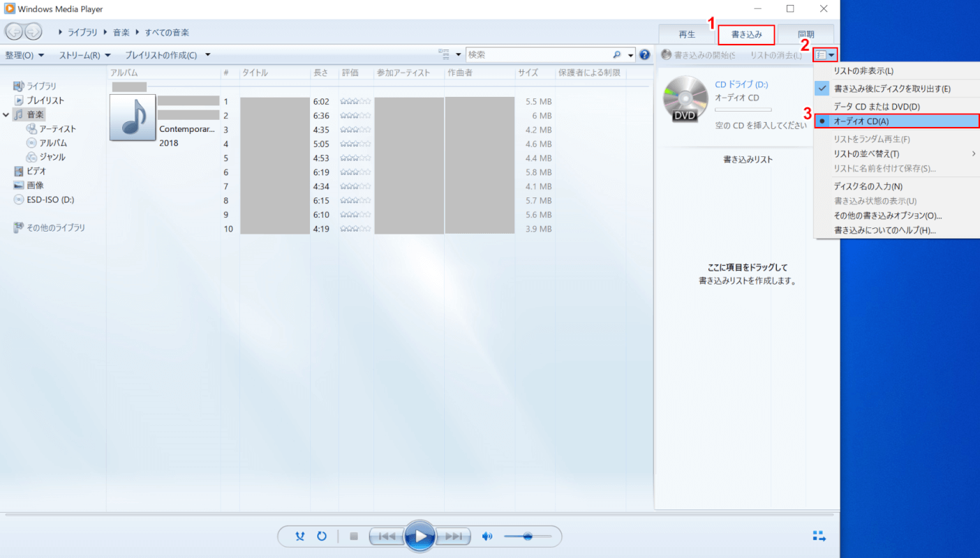
Task: Choose リストの非表示(L) menu item
Action: click(897, 70)
